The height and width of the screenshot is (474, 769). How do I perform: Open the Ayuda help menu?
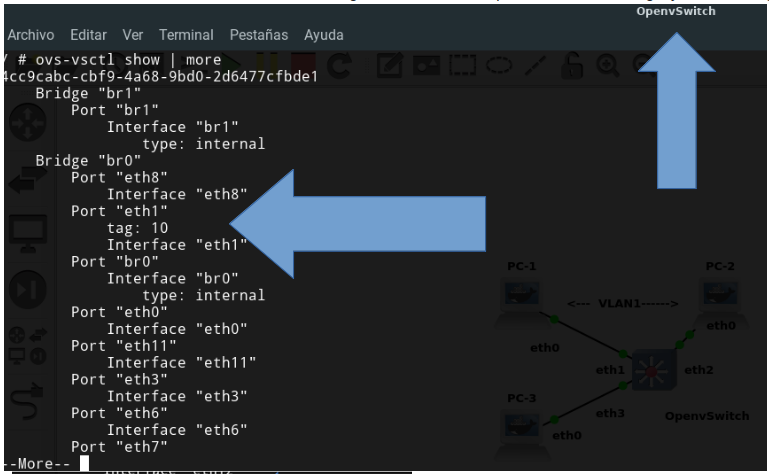coord(323,35)
